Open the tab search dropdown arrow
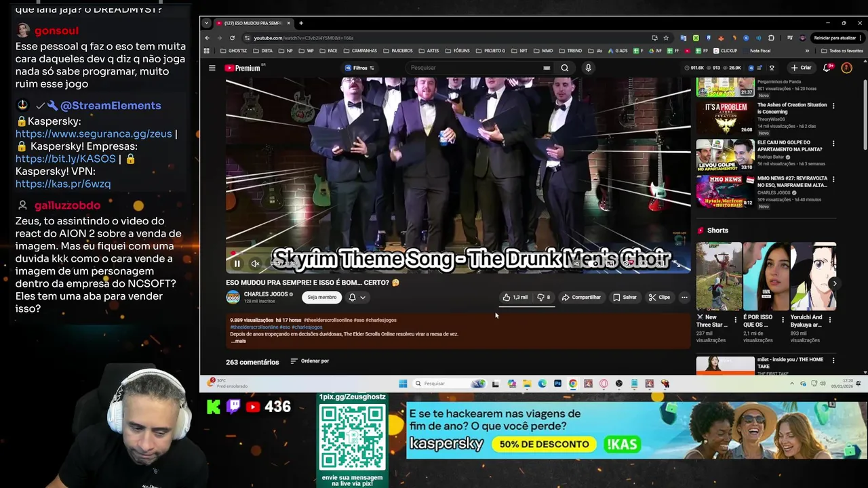Screen dimensions: 868x488 click(206, 23)
